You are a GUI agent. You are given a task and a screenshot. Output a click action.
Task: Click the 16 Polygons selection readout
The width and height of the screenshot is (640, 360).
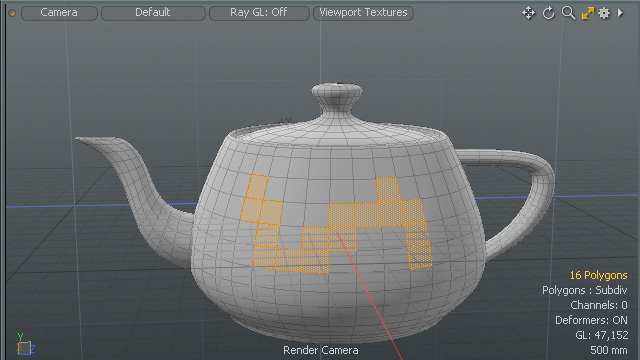598,275
